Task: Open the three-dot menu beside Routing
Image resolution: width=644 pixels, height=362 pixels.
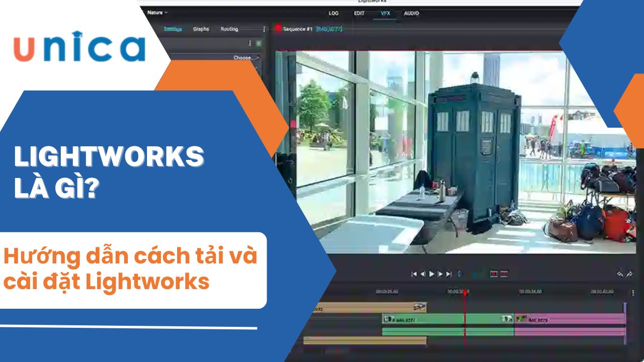Action: [264, 29]
